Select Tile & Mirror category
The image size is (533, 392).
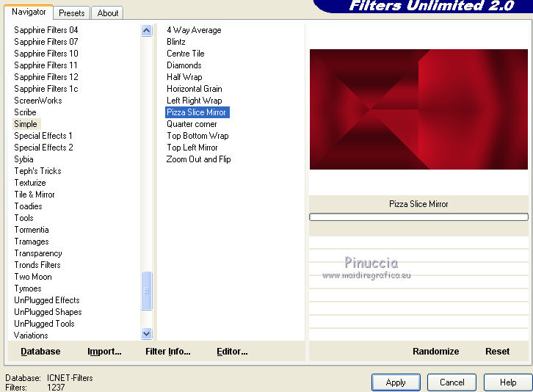pos(35,195)
